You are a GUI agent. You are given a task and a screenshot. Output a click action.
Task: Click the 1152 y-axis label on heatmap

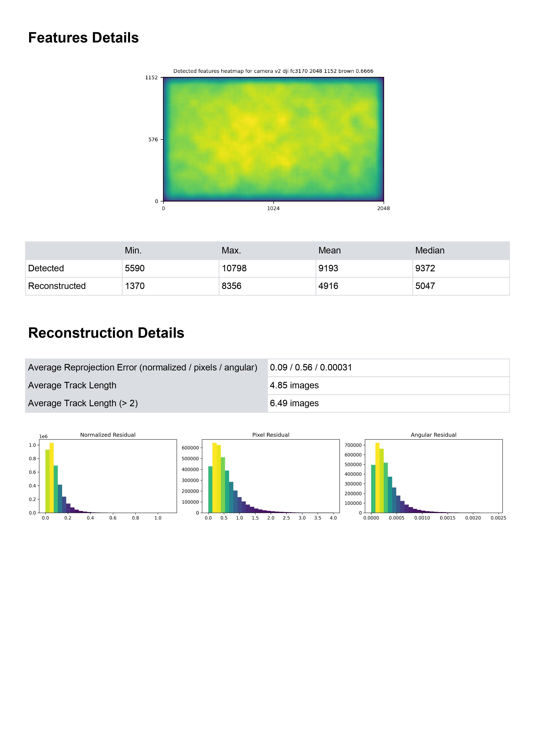tap(152, 78)
